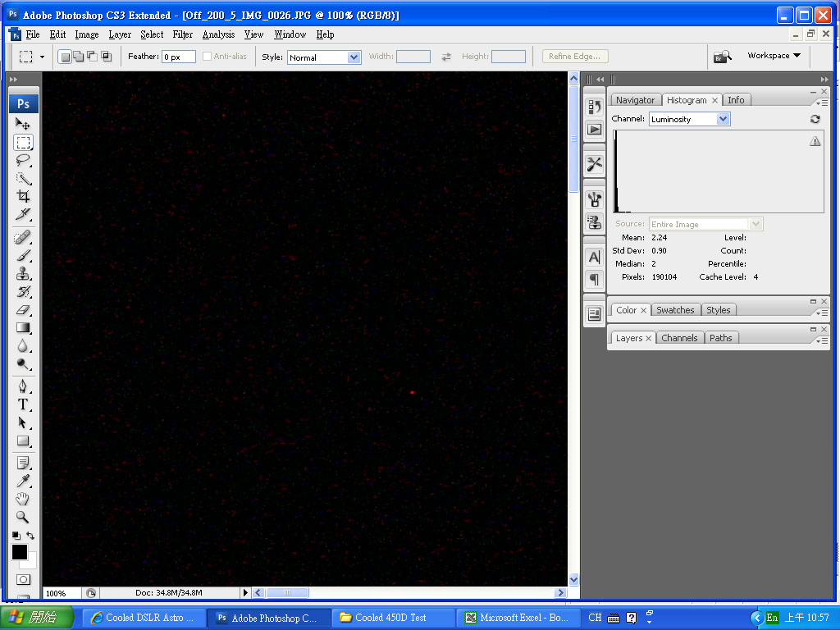Select the Eraser tool
The image size is (840, 630).
tap(23, 310)
